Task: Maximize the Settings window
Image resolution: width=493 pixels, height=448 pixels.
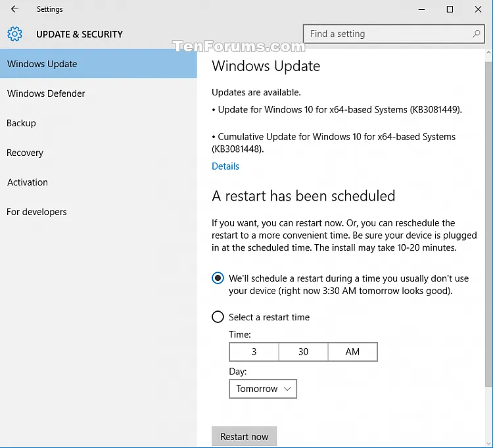Action: tap(450, 9)
